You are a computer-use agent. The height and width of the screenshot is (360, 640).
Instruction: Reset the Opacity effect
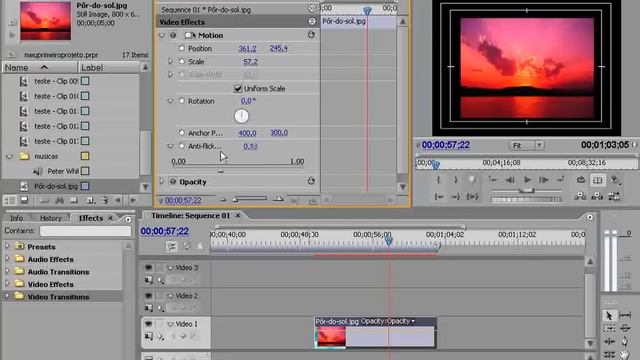coord(311,181)
